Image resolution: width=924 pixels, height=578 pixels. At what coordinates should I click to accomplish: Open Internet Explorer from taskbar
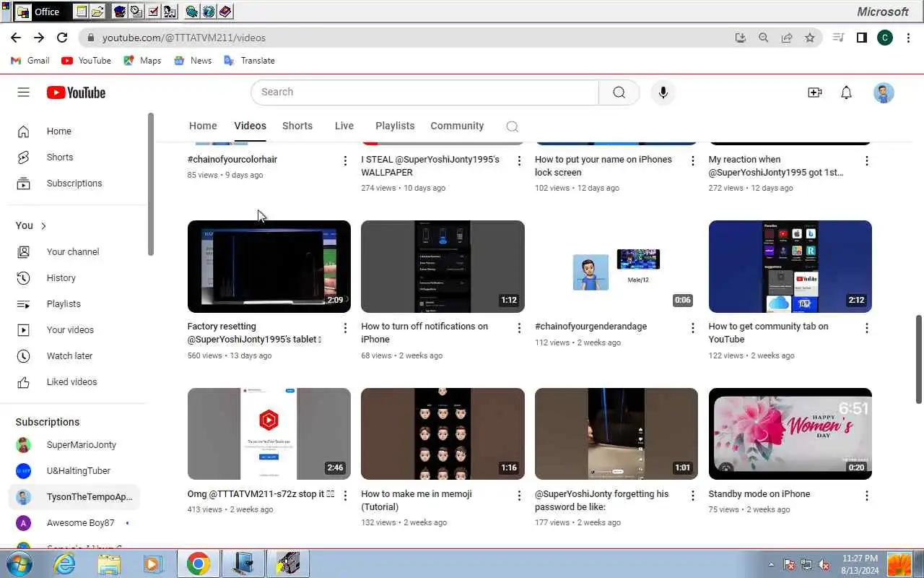65,564
